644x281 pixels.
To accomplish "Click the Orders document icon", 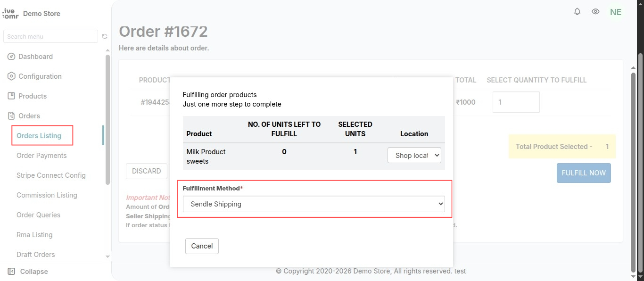I will (x=11, y=116).
